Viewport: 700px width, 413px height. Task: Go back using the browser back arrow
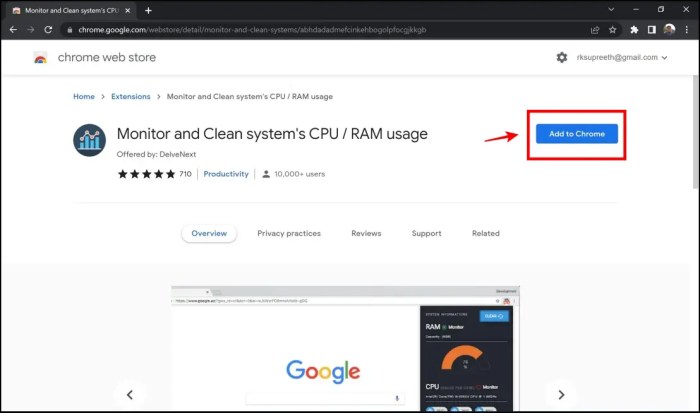point(13,29)
